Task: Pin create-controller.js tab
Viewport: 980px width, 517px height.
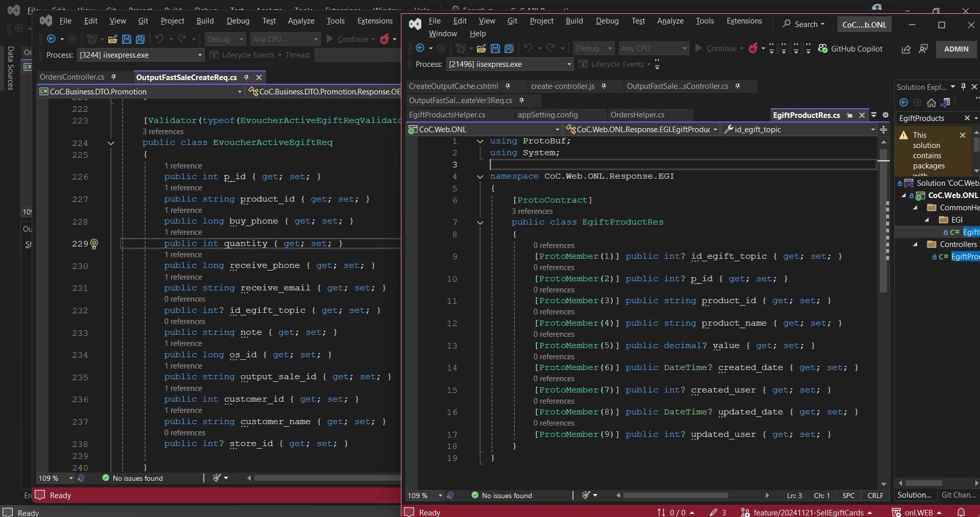Action: [x=604, y=86]
